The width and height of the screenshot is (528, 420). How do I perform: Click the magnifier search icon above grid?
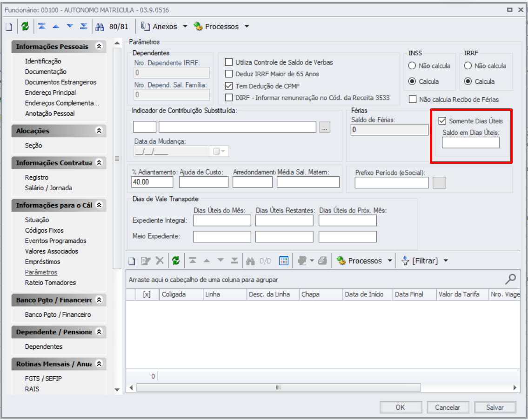510,279
